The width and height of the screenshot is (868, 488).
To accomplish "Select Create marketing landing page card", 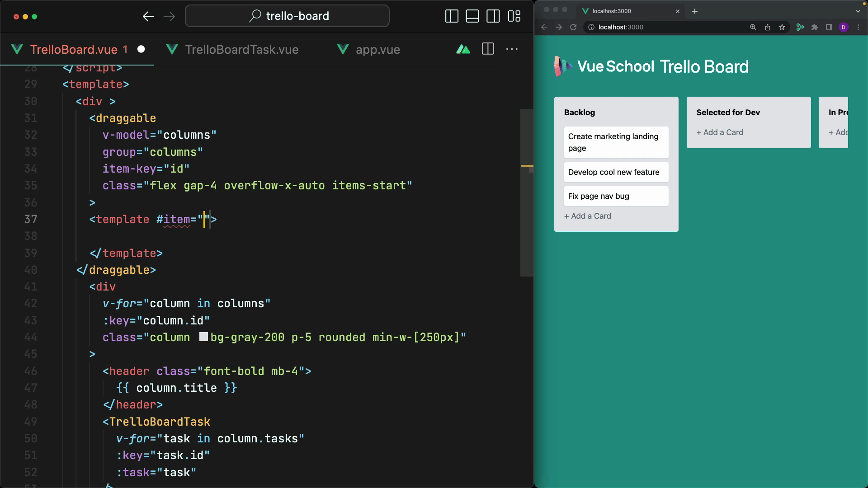I will coord(616,142).
